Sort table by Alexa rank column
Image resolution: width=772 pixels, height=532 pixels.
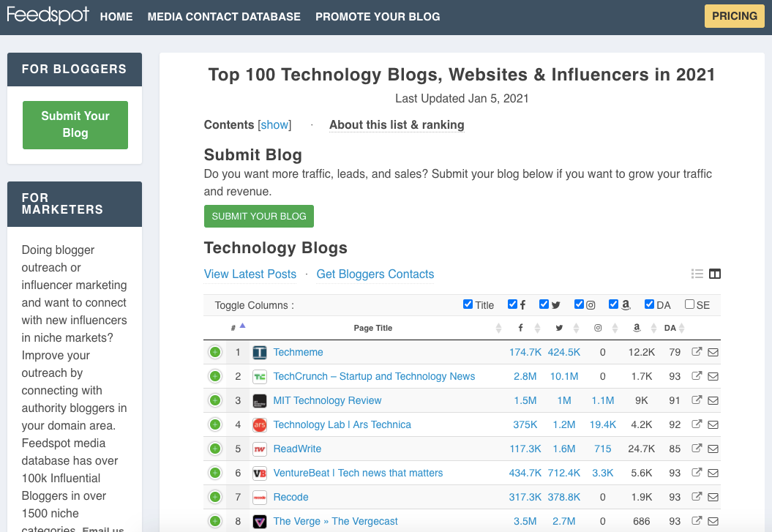(x=637, y=328)
